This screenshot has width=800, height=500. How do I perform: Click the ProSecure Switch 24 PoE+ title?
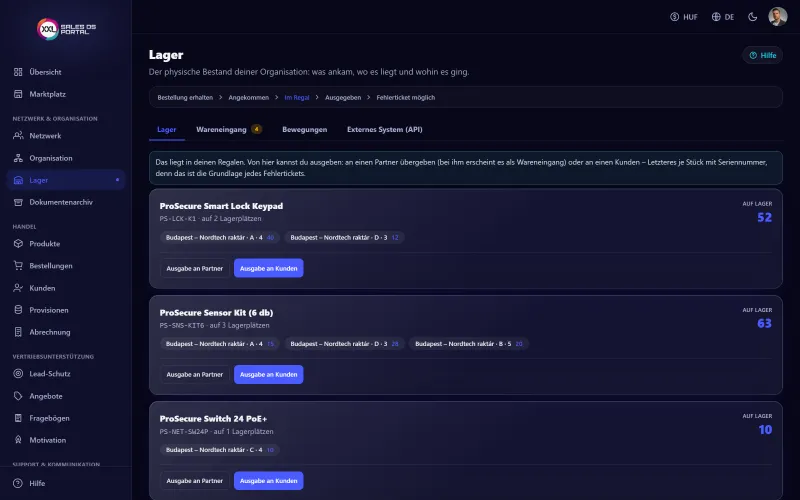click(x=213, y=419)
